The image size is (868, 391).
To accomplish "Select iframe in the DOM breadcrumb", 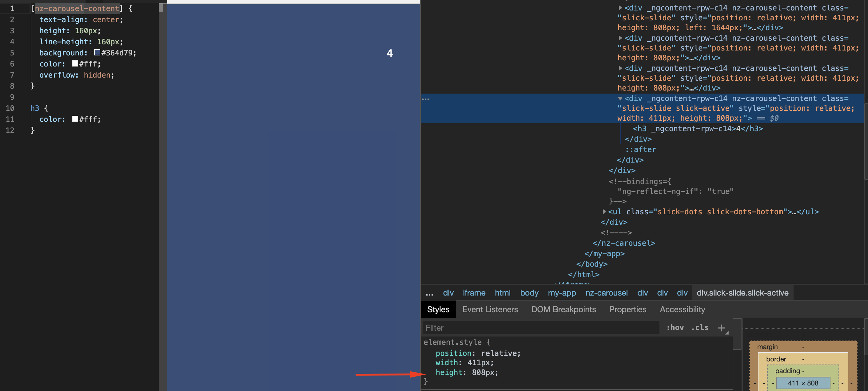I will point(474,293).
